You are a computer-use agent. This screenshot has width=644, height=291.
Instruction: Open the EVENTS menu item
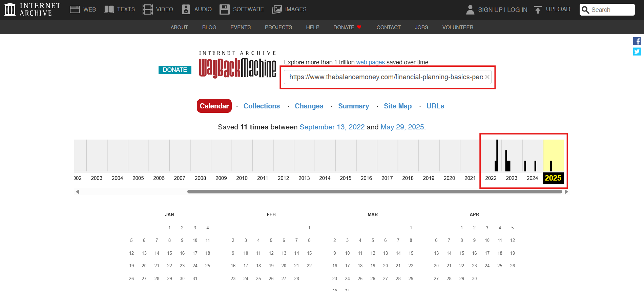click(x=241, y=27)
